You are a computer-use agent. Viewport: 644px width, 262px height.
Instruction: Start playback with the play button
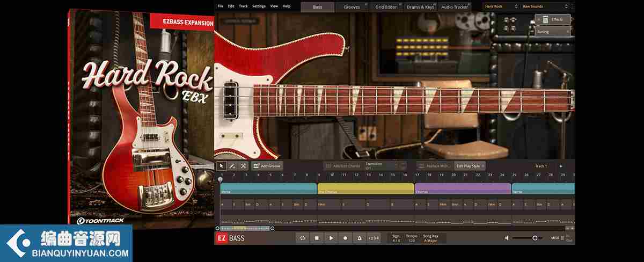click(331, 238)
